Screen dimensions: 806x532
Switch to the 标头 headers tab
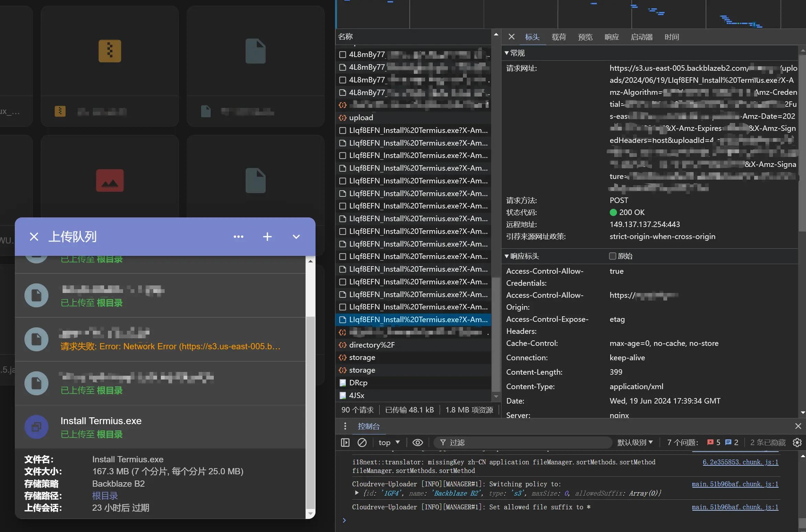(x=532, y=37)
